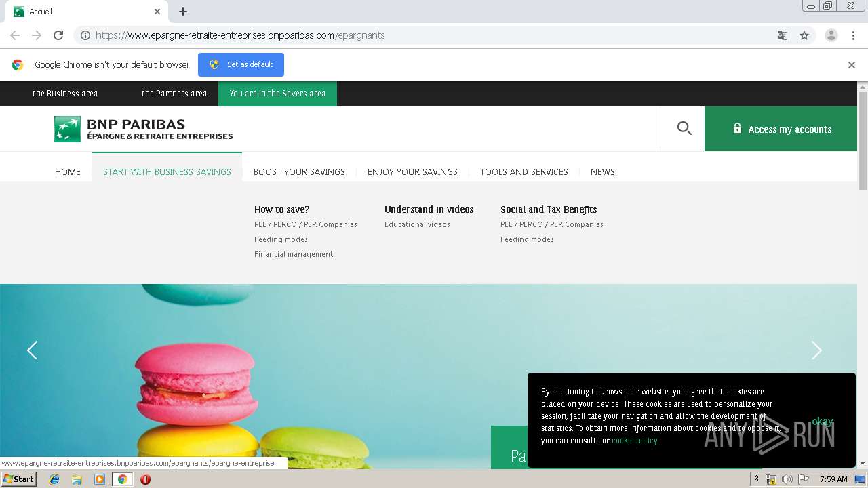Click the network tray icon

(771, 479)
